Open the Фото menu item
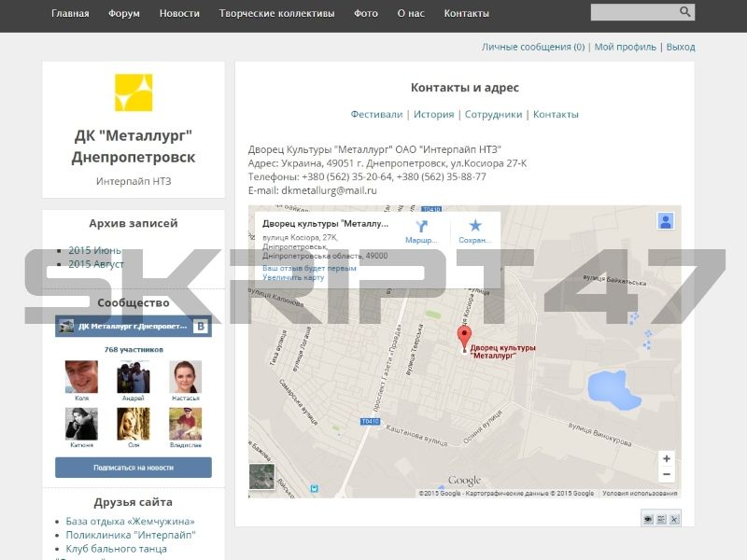Image resolution: width=747 pixels, height=560 pixels. (x=366, y=13)
